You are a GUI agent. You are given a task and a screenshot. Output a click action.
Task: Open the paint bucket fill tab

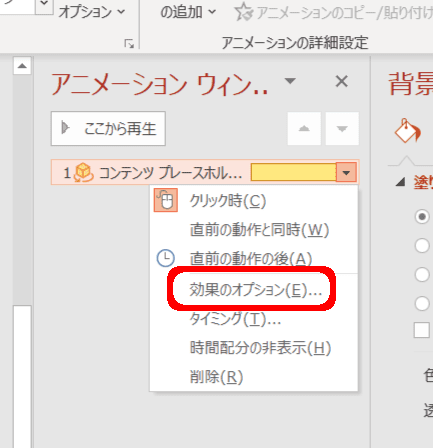tap(408, 131)
